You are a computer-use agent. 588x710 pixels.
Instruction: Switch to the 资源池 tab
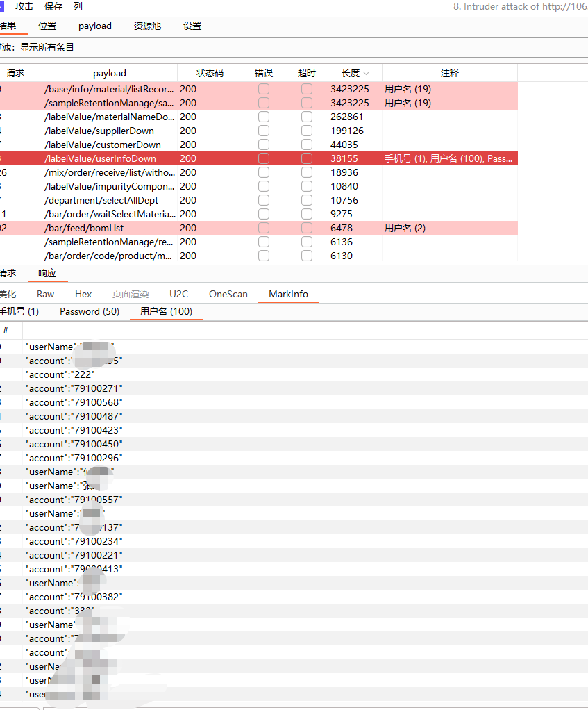(x=147, y=26)
